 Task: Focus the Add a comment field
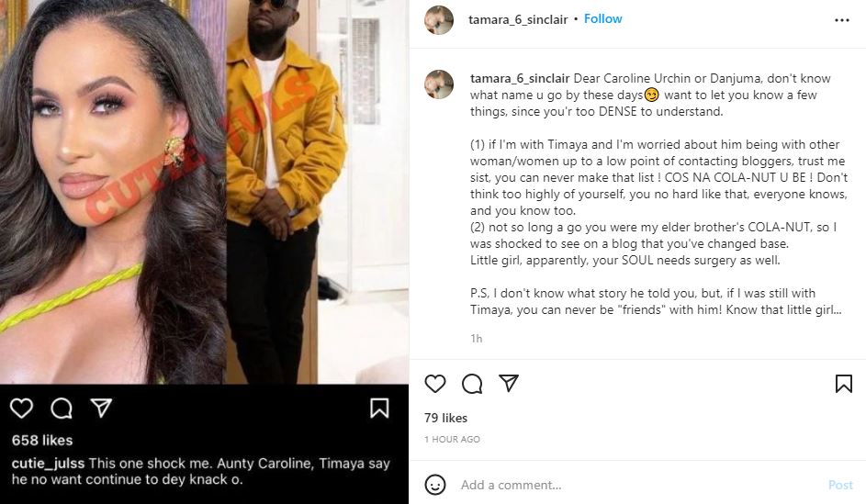[x=634, y=485]
